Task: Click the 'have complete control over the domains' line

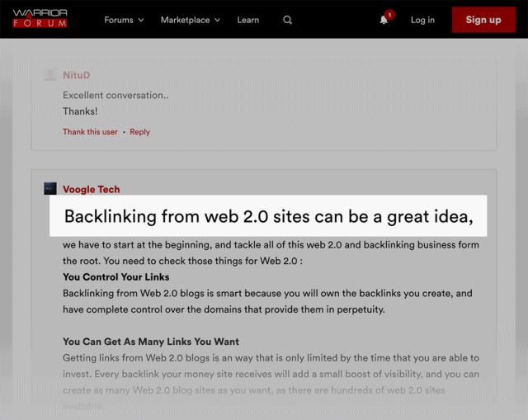Action: coord(224,309)
